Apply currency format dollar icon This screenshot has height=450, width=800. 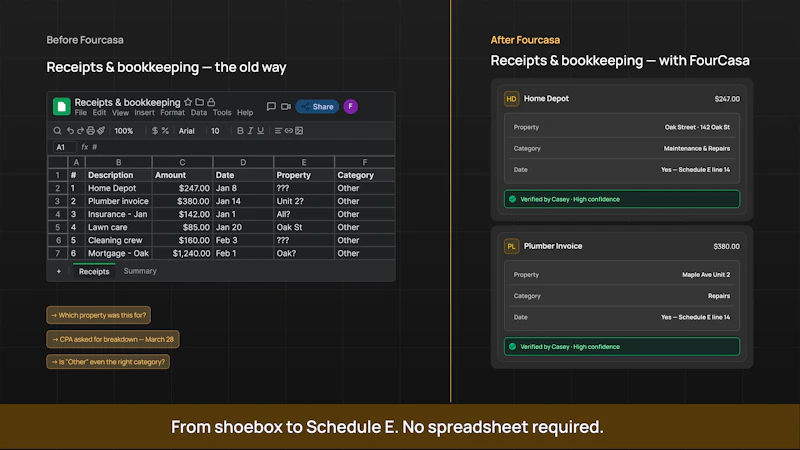(155, 131)
